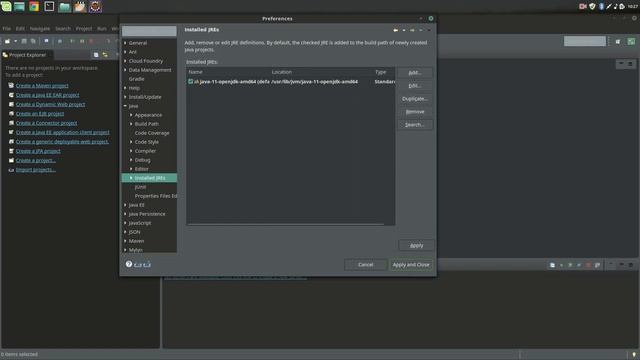The width and height of the screenshot is (640, 360).
Task: Launch Chrome browser from the panel
Action: (34, 6)
